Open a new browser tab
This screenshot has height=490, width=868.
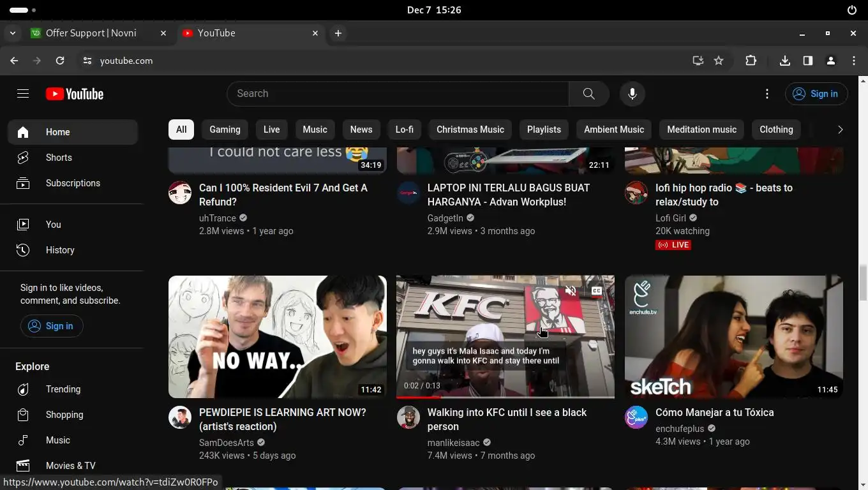[338, 33]
